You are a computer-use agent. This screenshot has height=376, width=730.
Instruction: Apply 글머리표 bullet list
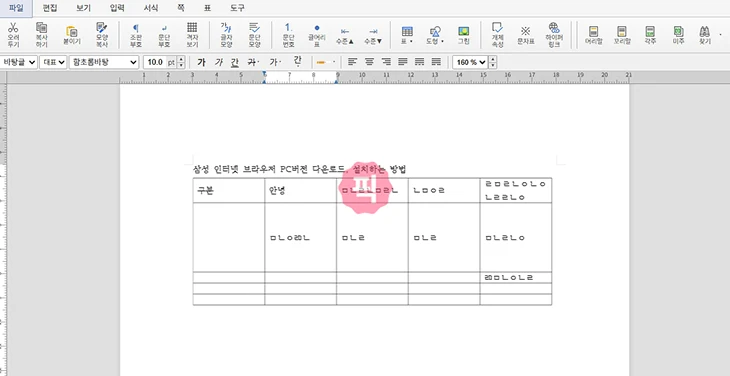tap(317, 34)
